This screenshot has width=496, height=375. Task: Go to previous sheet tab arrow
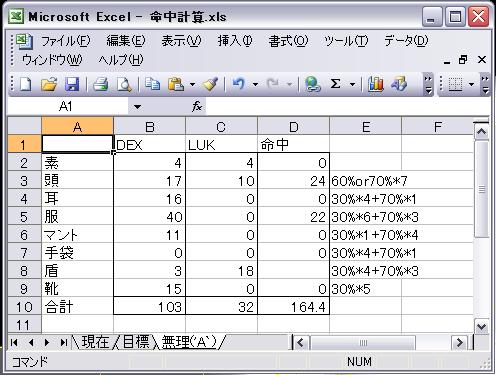coord(31,342)
